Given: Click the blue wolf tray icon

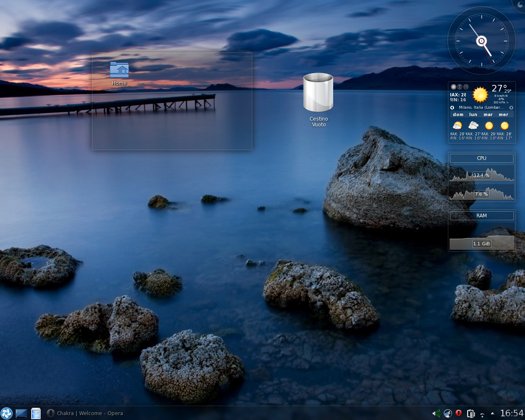Looking at the screenshot, I should [x=447, y=413].
